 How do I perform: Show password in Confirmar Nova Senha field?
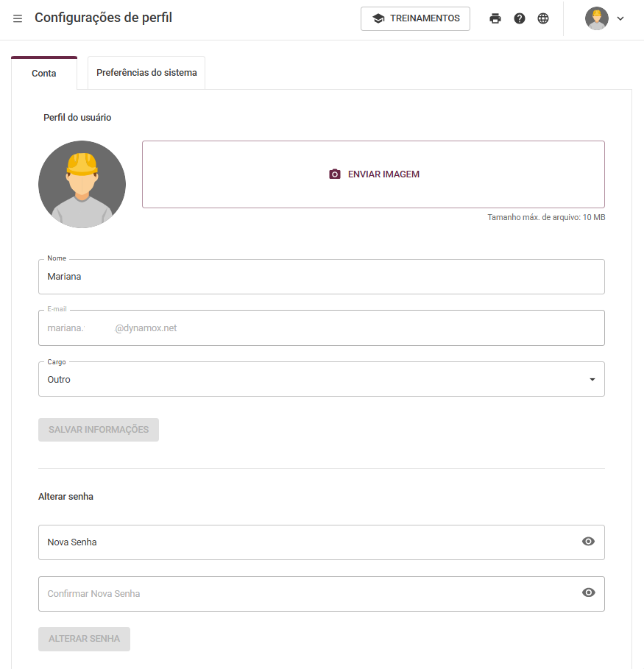click(x=588, y=592)
